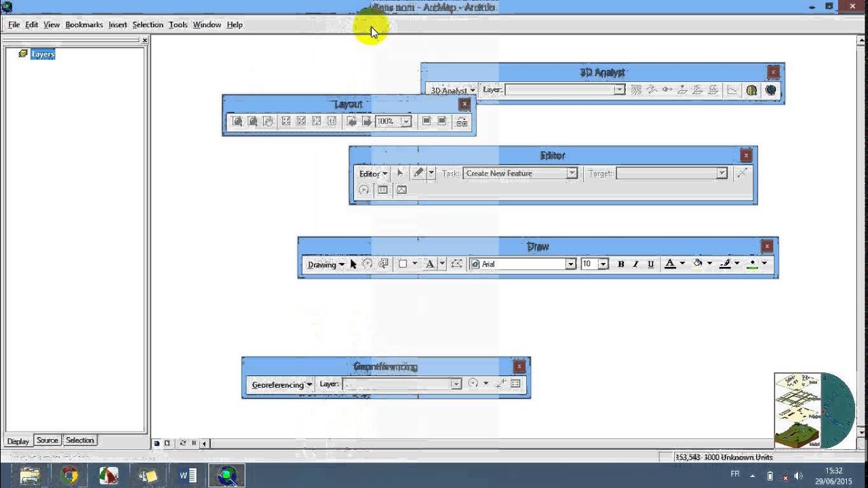Open the 3D Analyst dropdown menu

452,90
